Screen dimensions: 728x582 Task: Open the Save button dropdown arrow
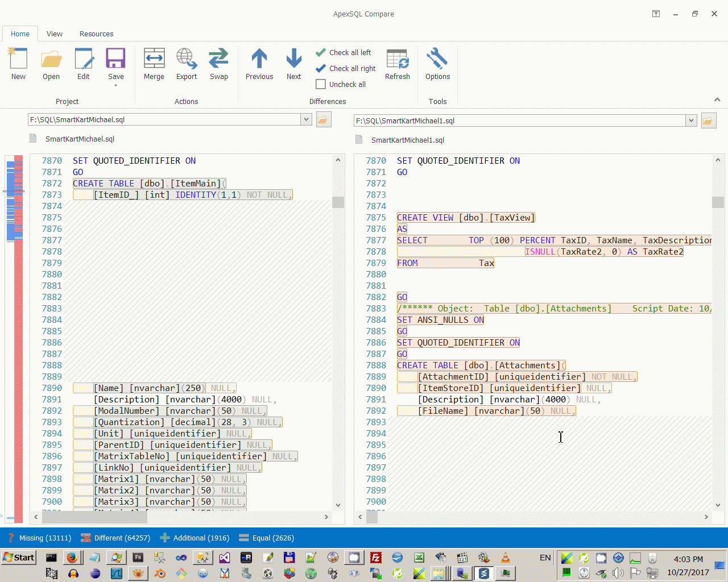coord(115,86)
